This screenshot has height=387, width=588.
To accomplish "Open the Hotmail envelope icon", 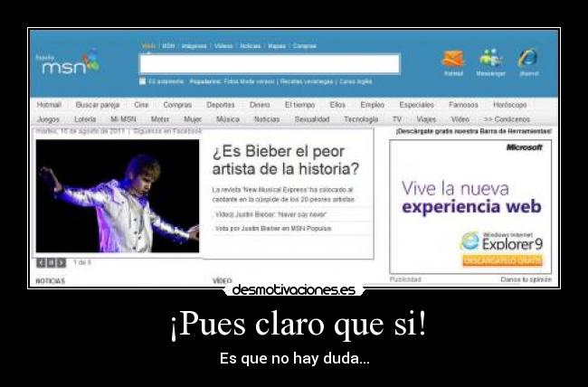I will click(453, 59).
